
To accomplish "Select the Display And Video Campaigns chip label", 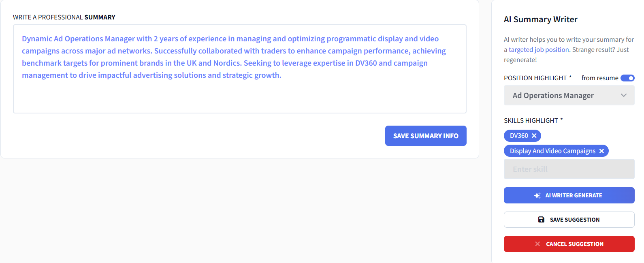I will click(552, 151).
